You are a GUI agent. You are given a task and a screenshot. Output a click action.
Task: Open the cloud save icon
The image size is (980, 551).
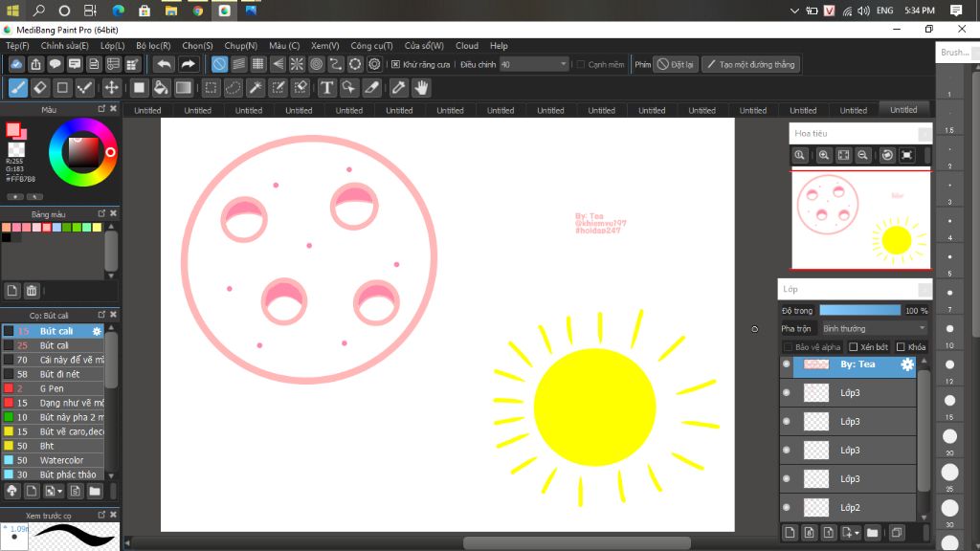point(16,64)
